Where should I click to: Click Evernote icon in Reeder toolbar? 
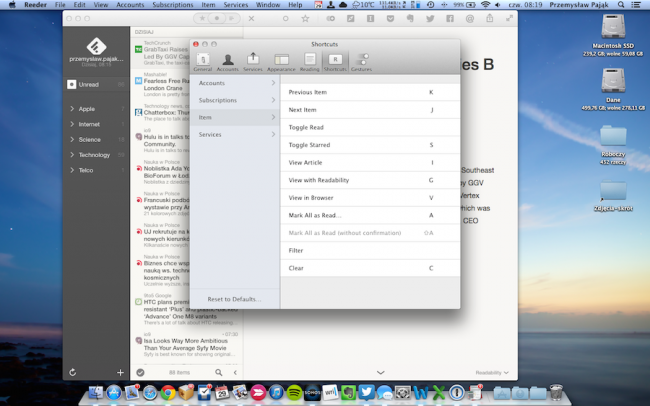pyautogui.click(x=410, y=18)
